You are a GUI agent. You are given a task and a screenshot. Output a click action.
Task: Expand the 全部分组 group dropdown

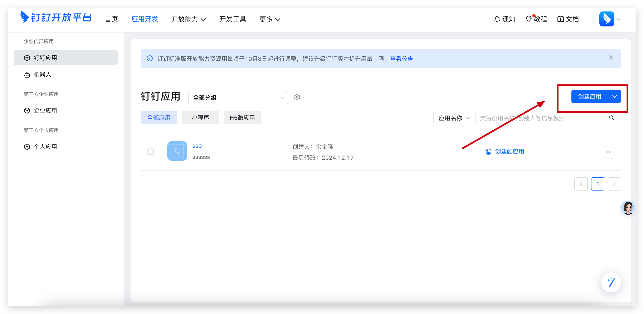[238, 98]
